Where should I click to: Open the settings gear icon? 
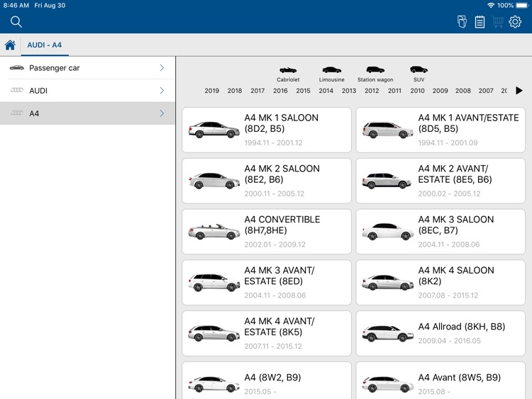coord(515,22)
